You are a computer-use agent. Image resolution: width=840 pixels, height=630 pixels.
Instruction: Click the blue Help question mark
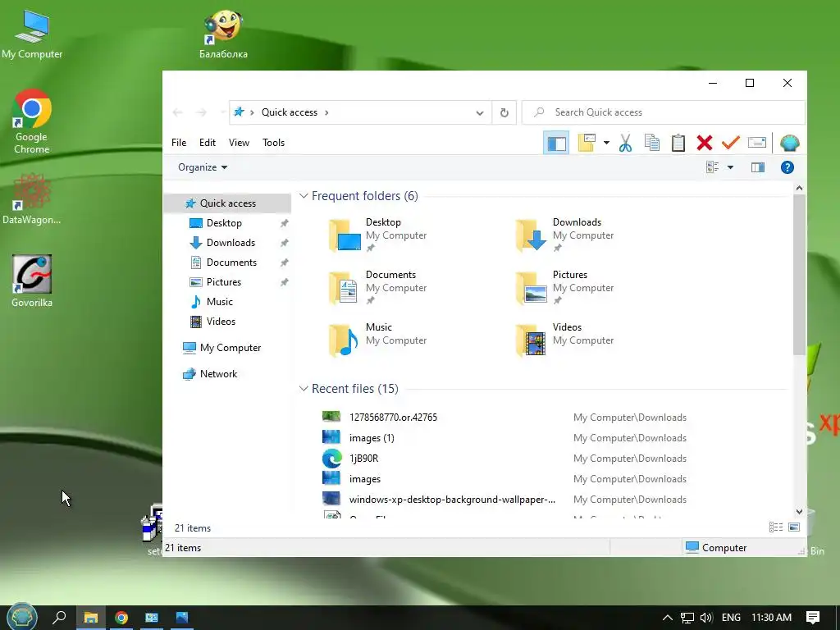(x=787, y=167)
